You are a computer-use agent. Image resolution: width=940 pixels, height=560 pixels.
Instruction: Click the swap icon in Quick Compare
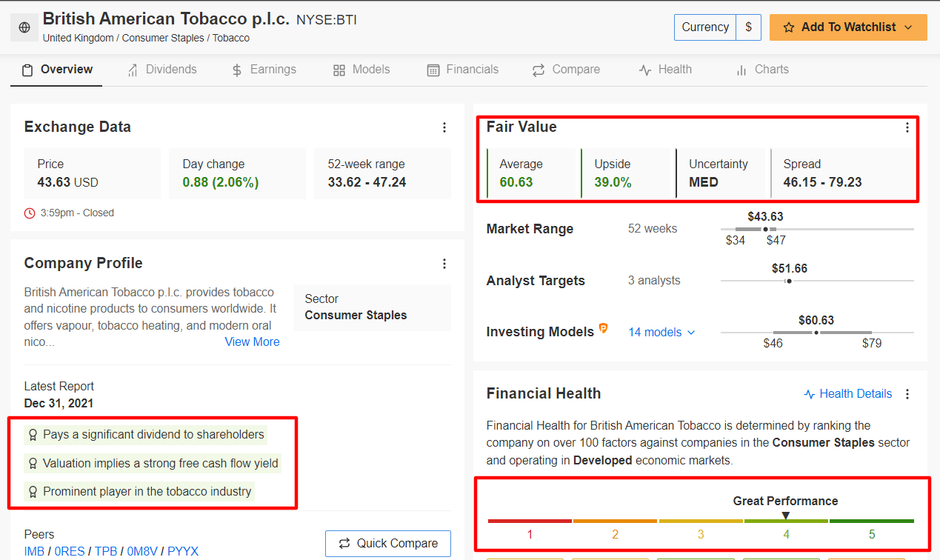(x=344, y=544)
